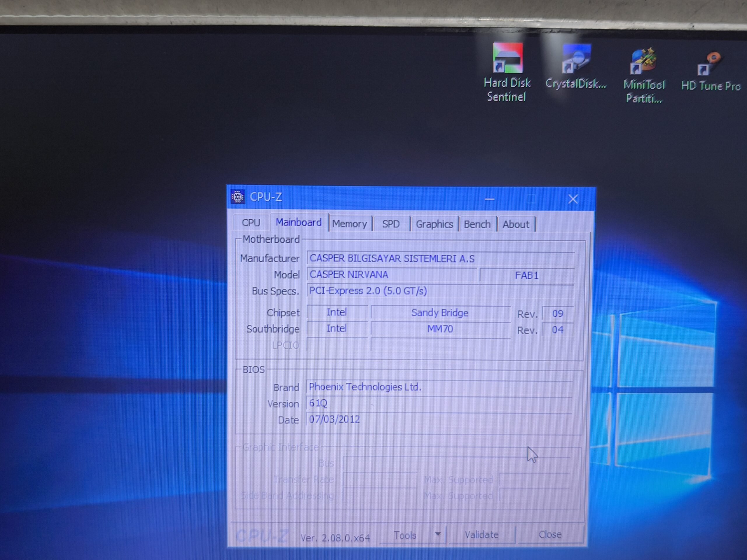This screenshot has width=747, height=560.
Task: Open Hard Disk Sentinel desktop shortcut
Action: (x=507, y=73)
